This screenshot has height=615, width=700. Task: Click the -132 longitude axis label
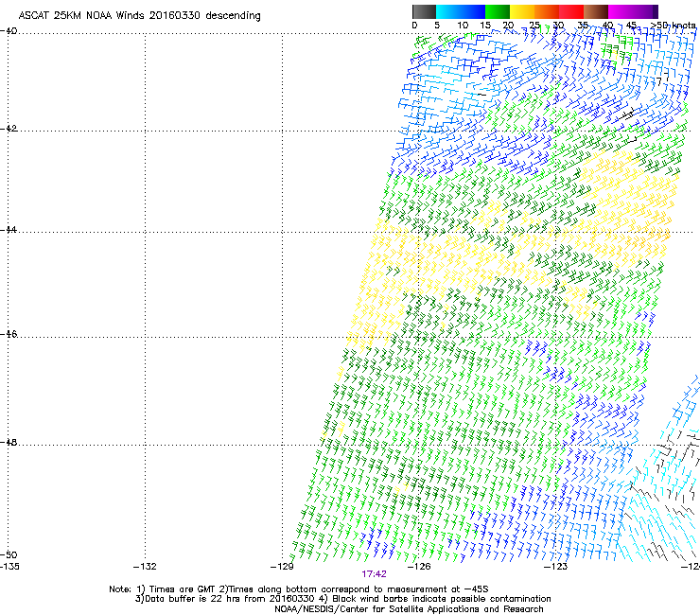tap(145, 567)
